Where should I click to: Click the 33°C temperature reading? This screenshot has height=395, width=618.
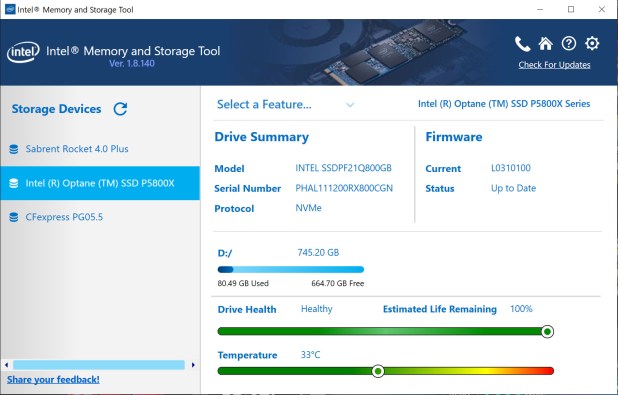pyautogui.click(x=311, y=355)
